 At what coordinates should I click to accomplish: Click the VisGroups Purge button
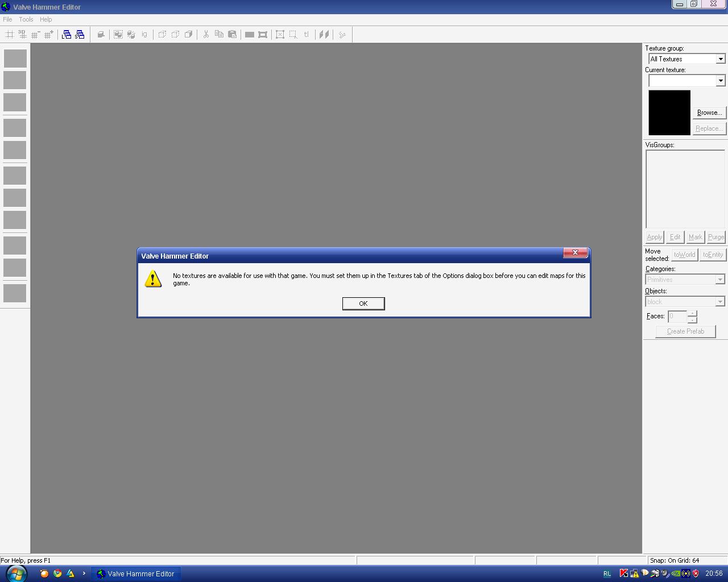tap(716, 237)
